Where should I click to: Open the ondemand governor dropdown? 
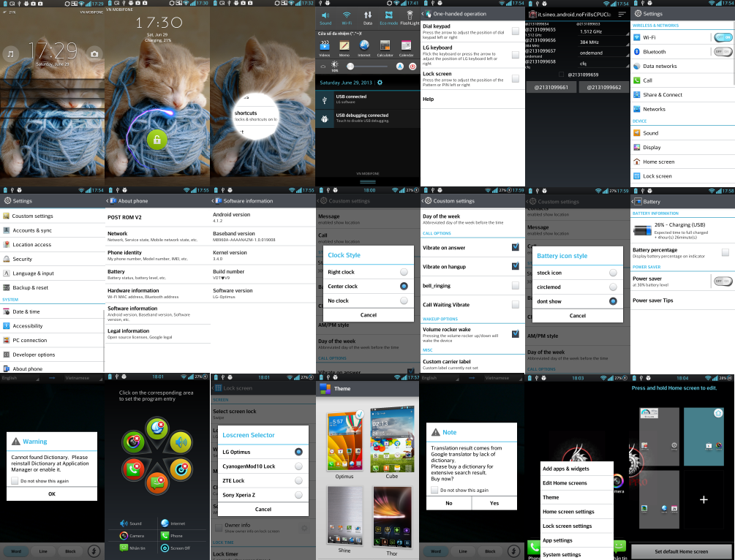pyautogui.click(x=604, y=53)
